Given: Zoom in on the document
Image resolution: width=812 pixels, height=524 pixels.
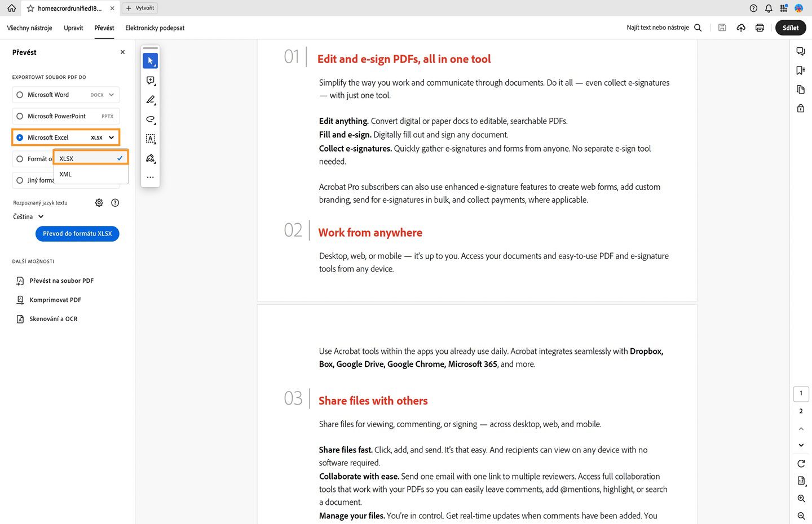Looking at the screenshot, I should pyautogui.click(x=801, y=499).
